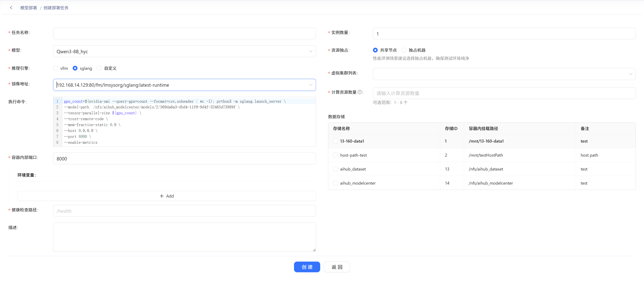
Task: Focus the 实例数量 input field
Action: tap(504, 34)
